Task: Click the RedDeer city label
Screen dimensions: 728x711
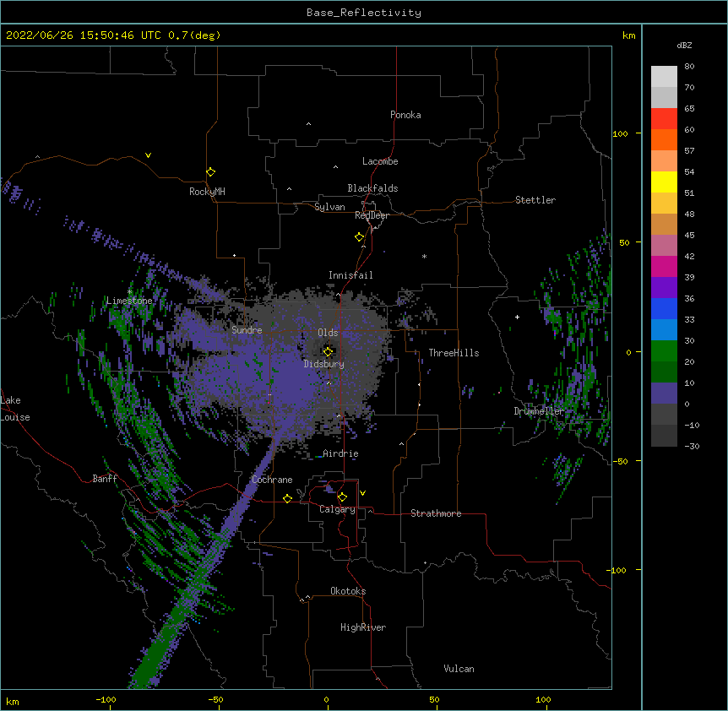Action: (372, 215)
